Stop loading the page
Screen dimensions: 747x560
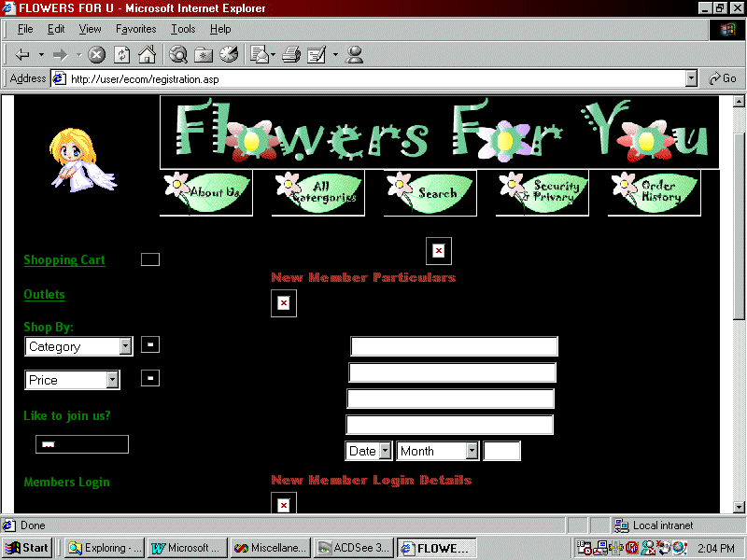96,54
